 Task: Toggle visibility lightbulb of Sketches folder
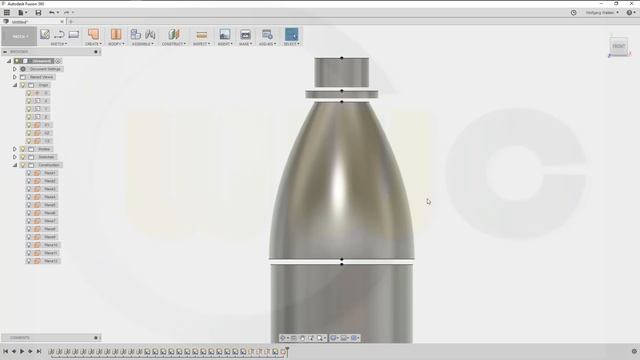pos(23,157)
